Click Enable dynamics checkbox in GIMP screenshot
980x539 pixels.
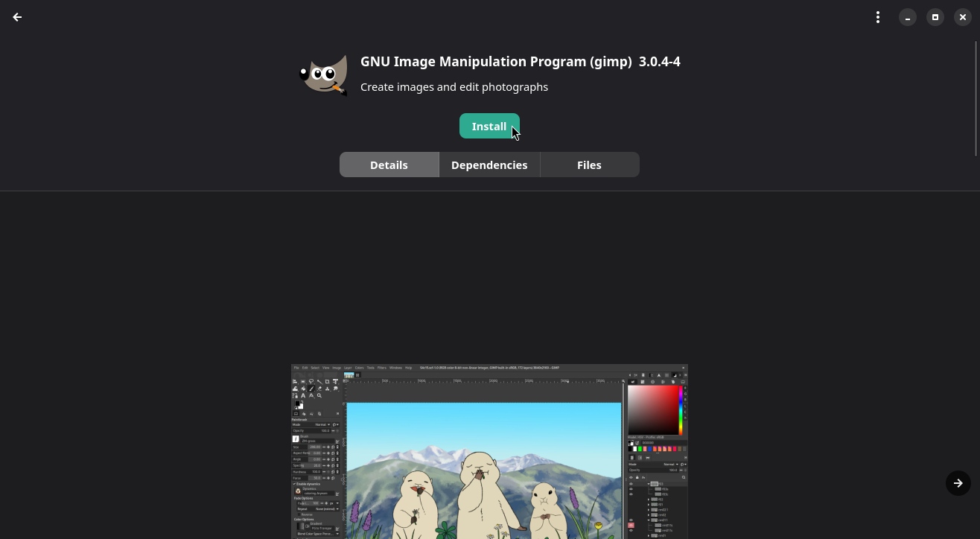294,484
